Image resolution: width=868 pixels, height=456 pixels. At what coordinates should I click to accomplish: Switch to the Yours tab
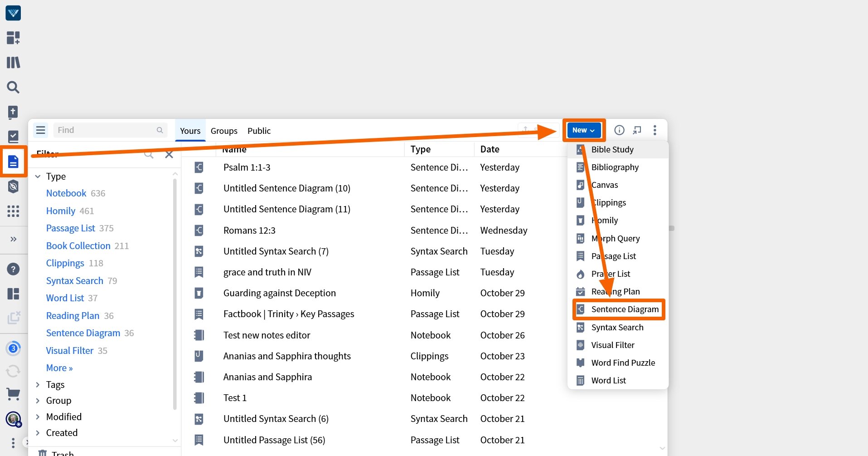[190, 131]
